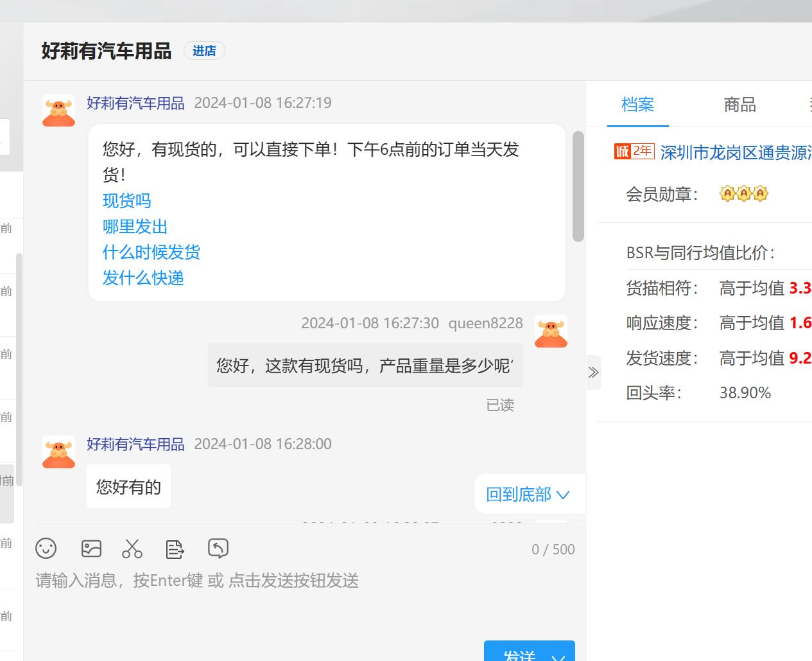Click the seller avatar beside first message
The height and width of the screenshot is (661, 812).
[59, 110]
